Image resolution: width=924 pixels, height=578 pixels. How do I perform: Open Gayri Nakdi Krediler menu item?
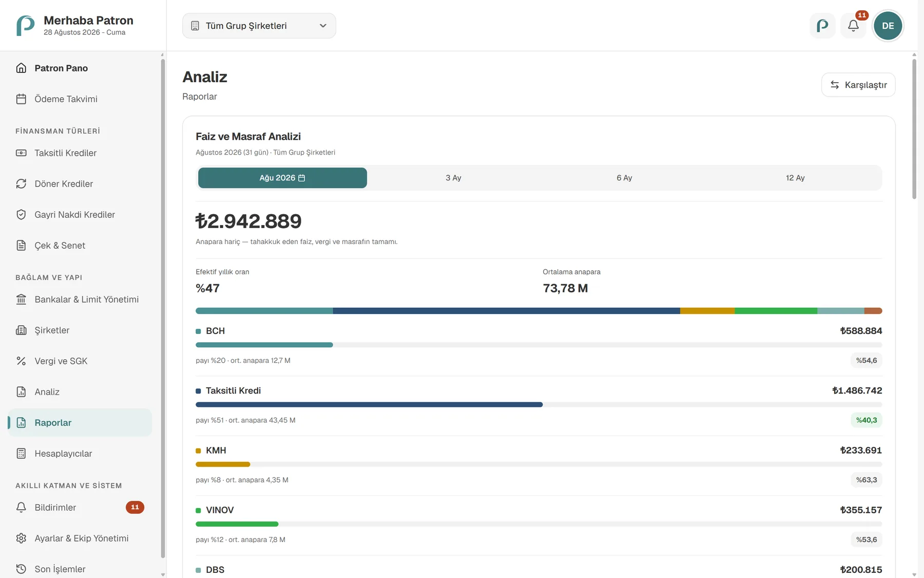coord(80,215)
